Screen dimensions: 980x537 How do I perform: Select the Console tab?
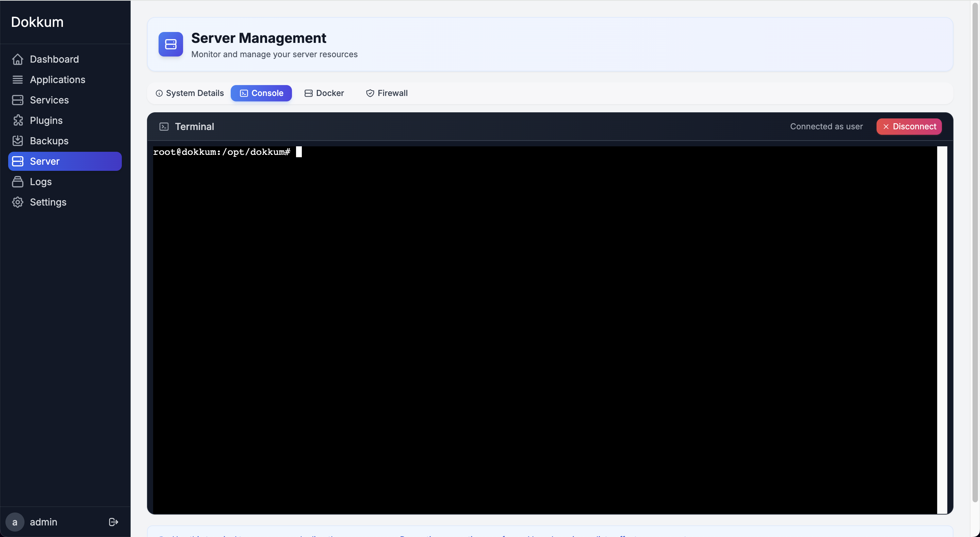click(x=261, y=93)
